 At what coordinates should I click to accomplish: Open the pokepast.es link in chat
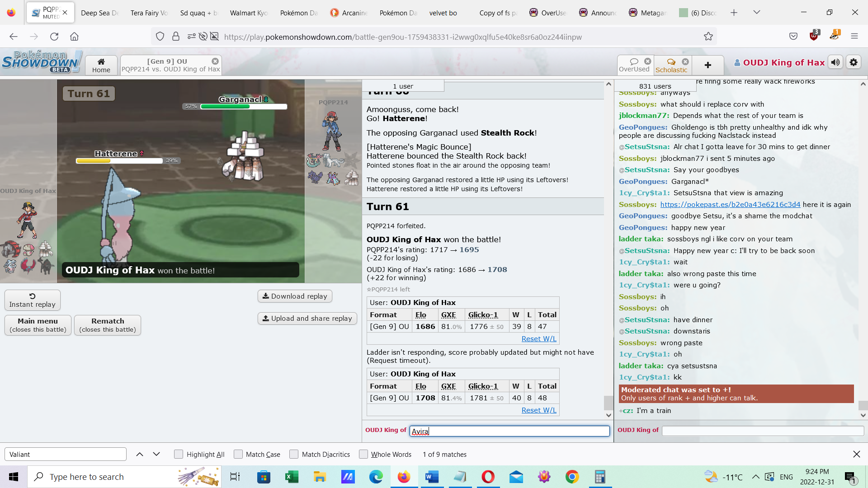tap(730, 205)
